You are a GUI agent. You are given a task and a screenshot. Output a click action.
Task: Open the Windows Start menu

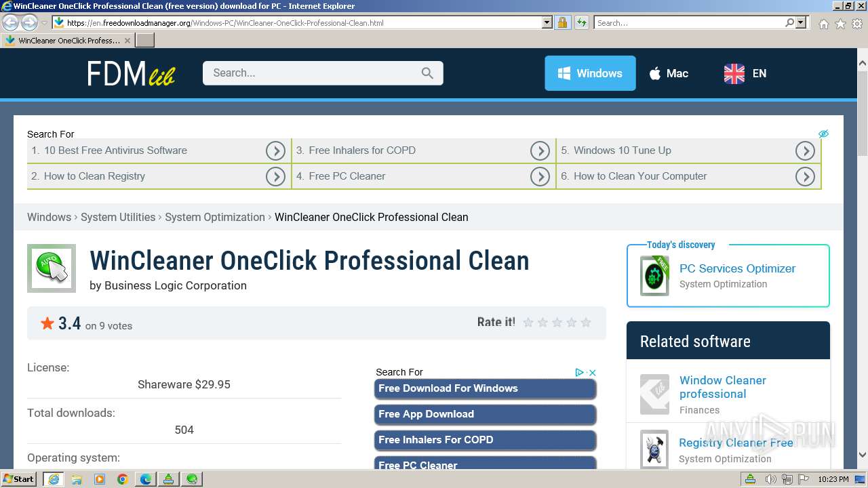19,479
